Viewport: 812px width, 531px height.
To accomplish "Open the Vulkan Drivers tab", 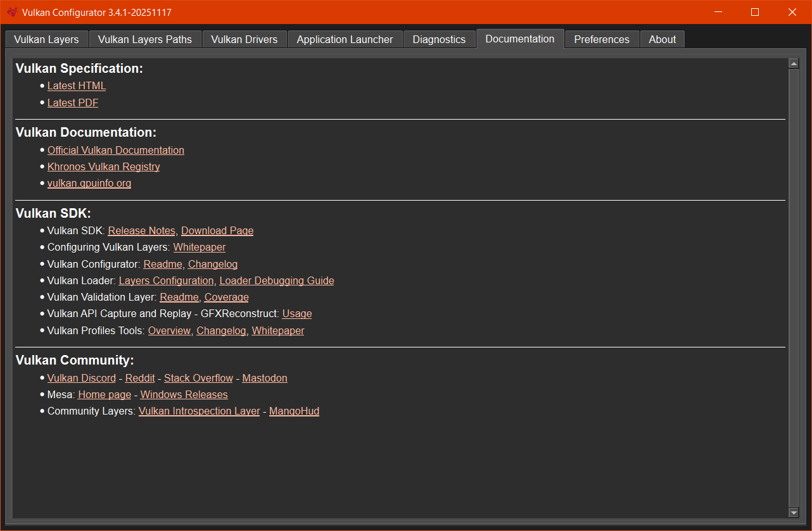I will point(244,39).
